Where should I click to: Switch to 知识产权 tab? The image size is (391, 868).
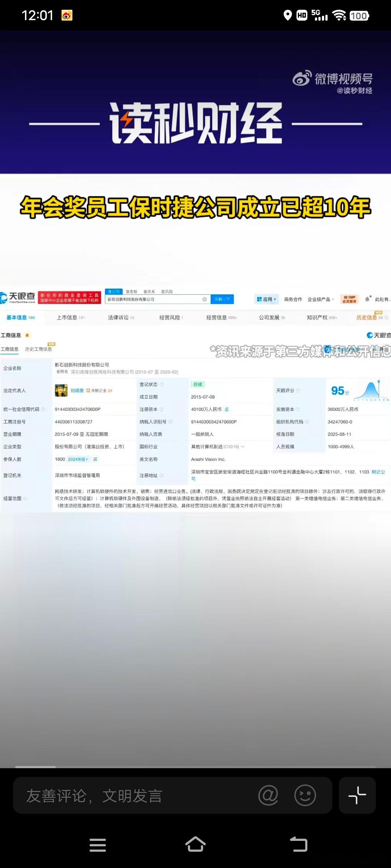pos(322,317)
